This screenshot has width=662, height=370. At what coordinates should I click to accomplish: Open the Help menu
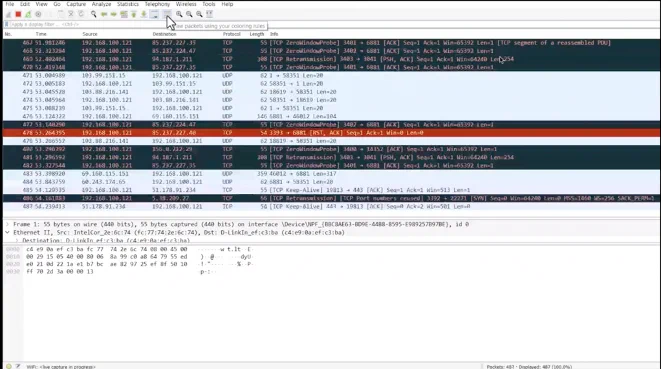pos(227,4)
